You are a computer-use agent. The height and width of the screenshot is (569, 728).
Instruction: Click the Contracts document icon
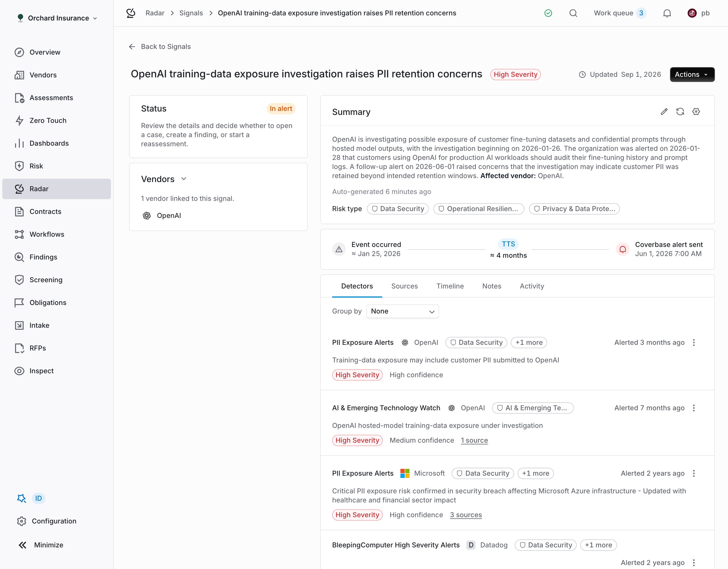pos(19,211)
